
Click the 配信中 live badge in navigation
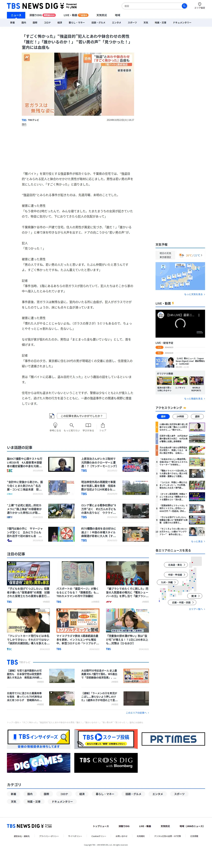84,15
